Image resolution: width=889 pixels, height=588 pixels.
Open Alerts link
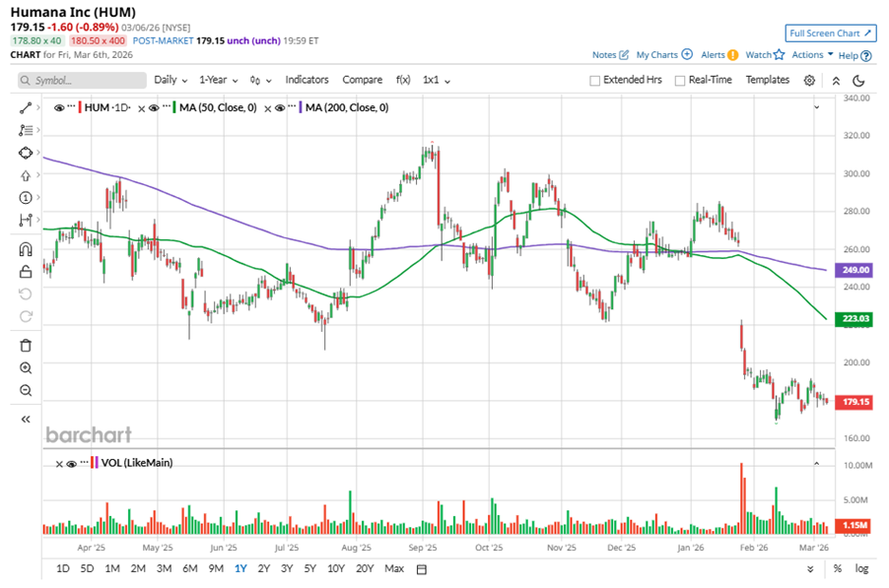click(x=719, y=55)
